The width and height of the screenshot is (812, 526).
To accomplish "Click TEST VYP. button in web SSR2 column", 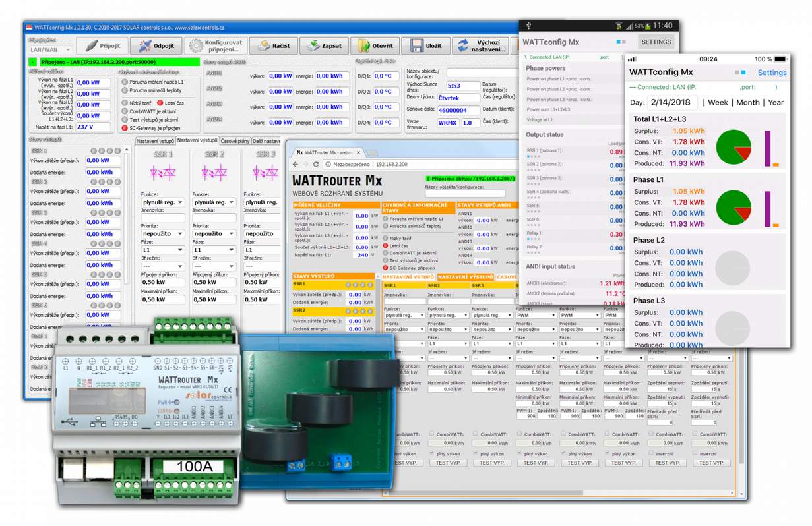I will click(448, 463).
